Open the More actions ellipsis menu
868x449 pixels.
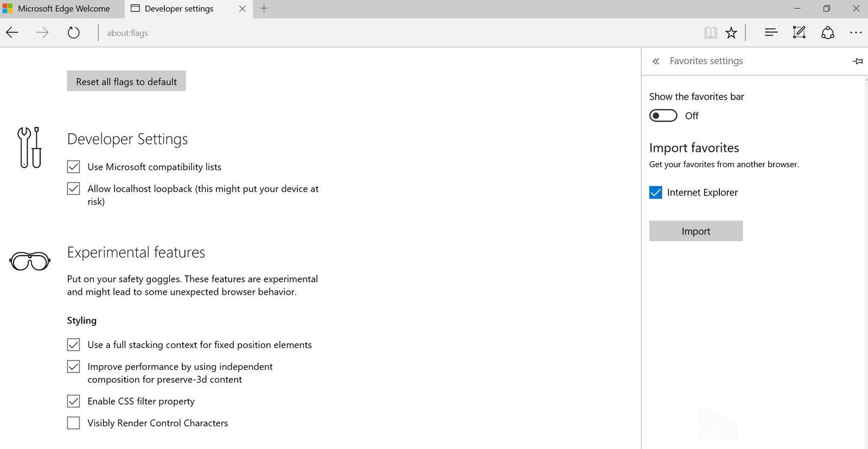(856, 33)
